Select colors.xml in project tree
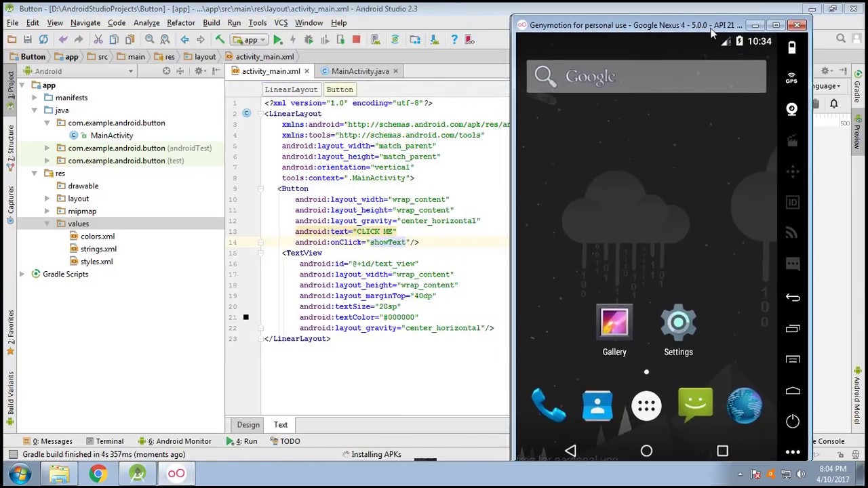 pos(98,237)
